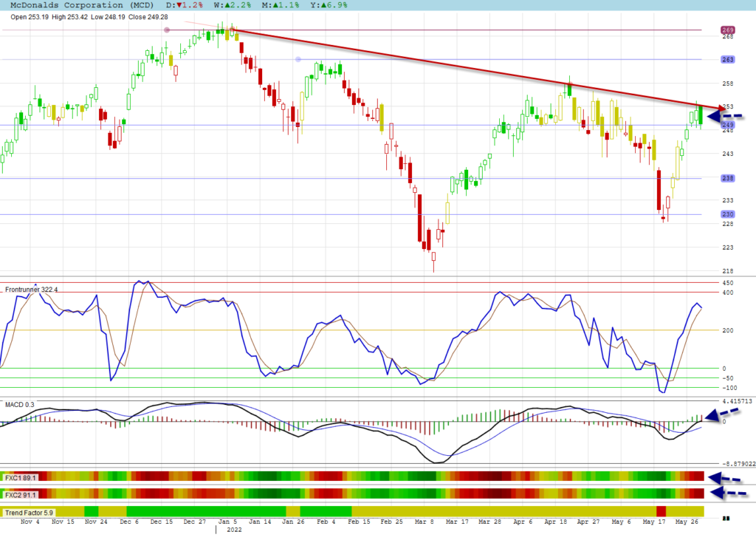Click the 2022 year marker label
This screenshot has width=756, height=543.
[234, 530]
